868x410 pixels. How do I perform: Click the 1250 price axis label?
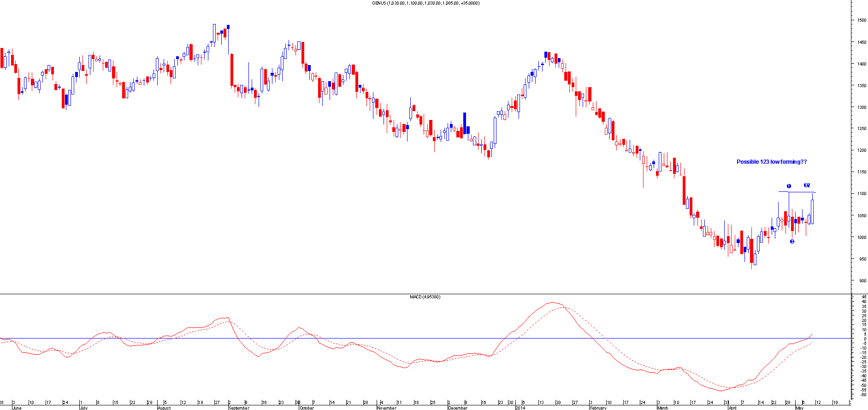[x=861, y=129]
